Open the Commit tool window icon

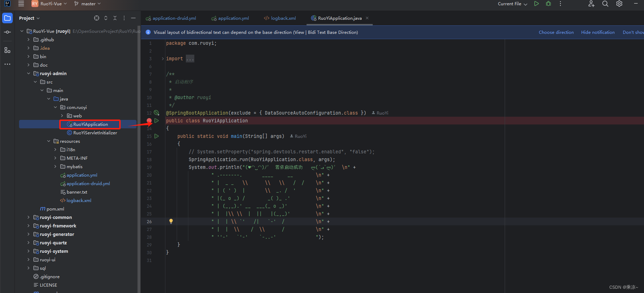(7, 32)
